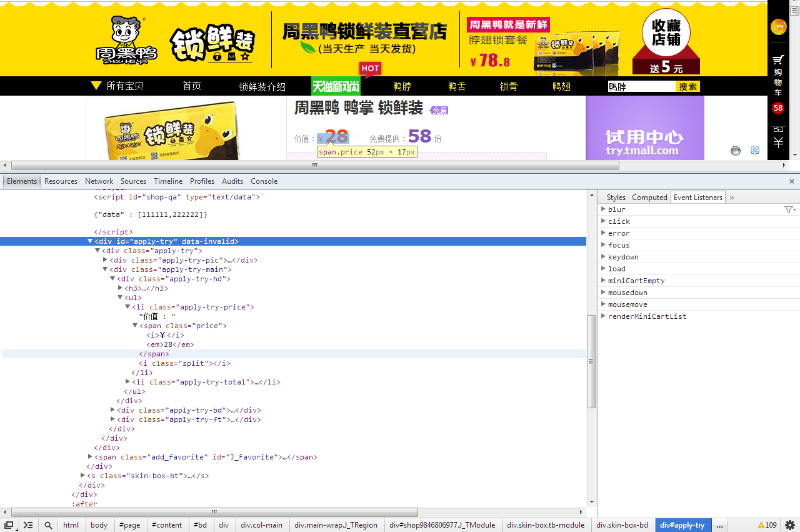Open the Timeline tab
This screenshot has width=800, height=532.
coord(168,181)
